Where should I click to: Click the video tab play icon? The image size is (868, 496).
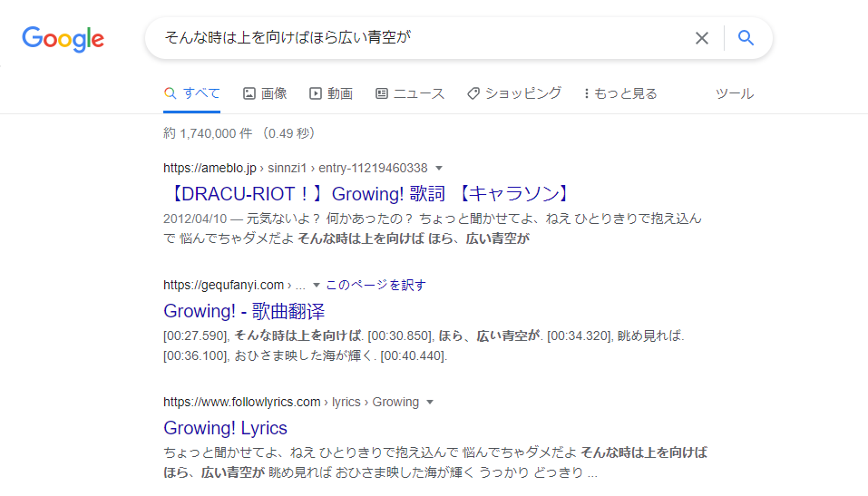(315, 93)
